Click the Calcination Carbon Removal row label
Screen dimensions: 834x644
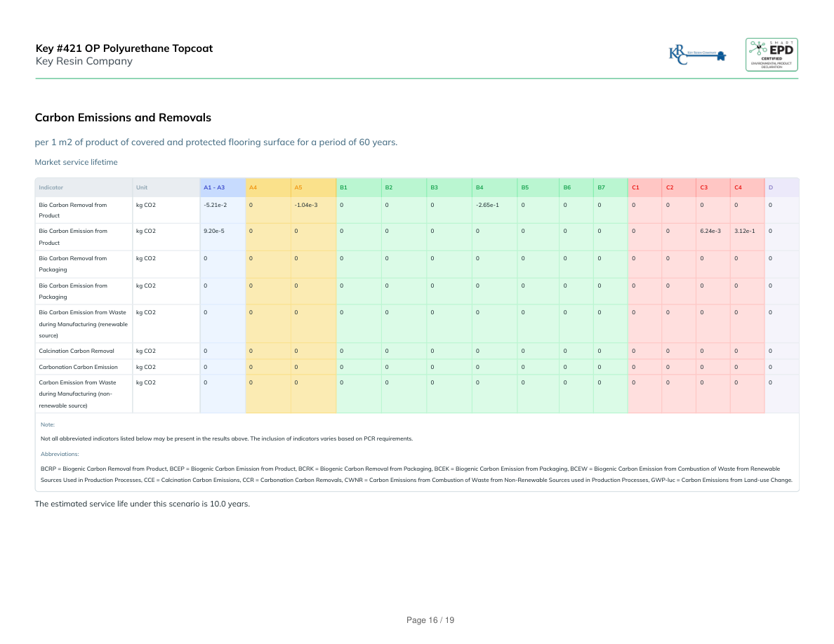[77, 351]
